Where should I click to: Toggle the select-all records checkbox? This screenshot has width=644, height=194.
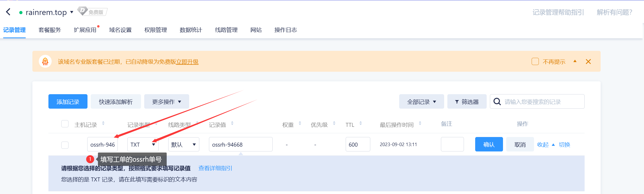65,124
